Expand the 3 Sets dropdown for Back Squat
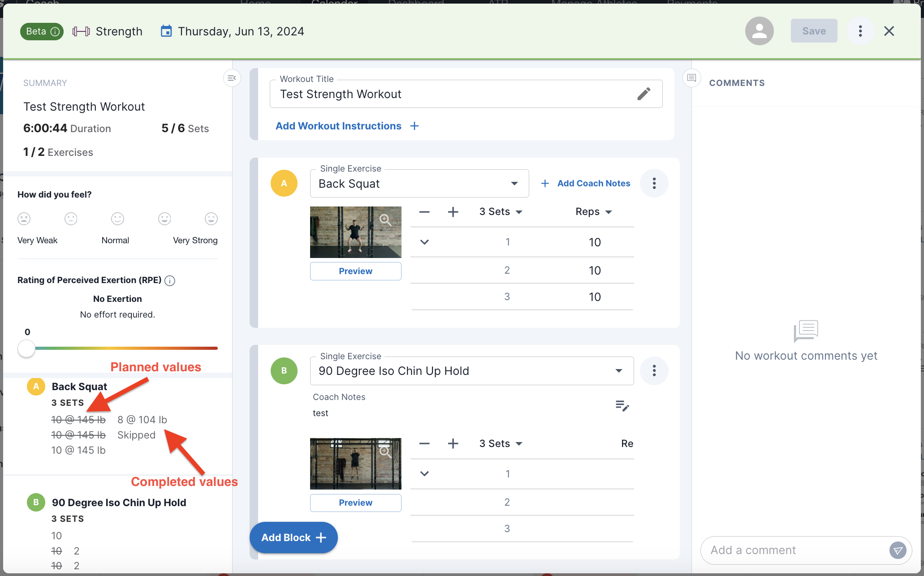Image resolution: width=924 pixels, height=576 pixels. pos(501,211)
